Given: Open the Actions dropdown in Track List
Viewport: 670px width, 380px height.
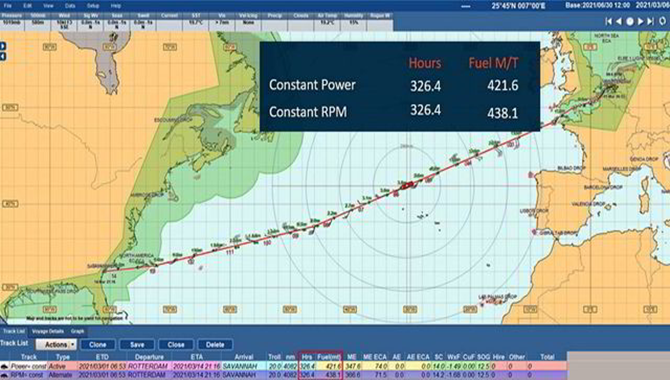Looking at the screenshot, I should (x=56, y=345).
